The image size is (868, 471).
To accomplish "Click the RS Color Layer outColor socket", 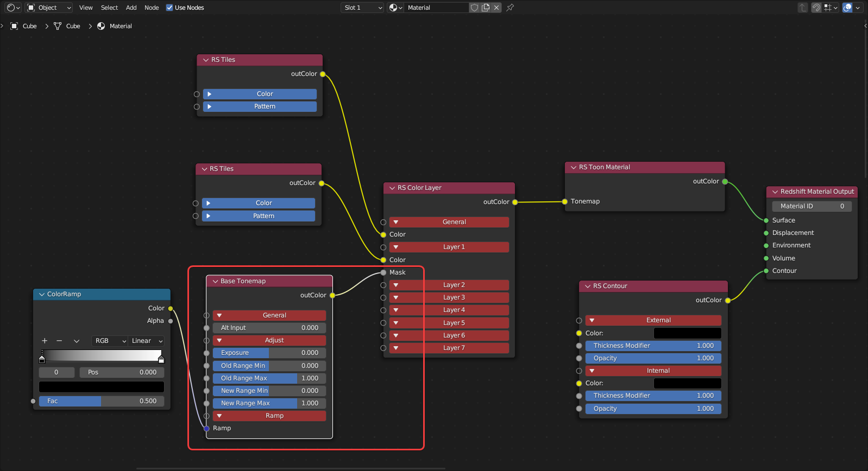I will tap(515, 202).
